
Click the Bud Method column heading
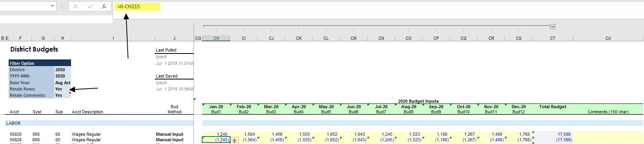(174, 109)
